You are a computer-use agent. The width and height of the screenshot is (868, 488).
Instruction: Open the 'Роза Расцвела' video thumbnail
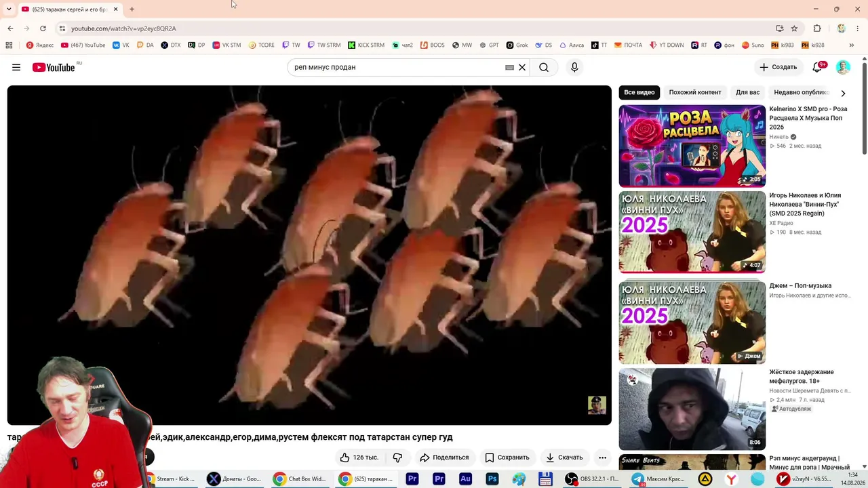pos(692,146)
